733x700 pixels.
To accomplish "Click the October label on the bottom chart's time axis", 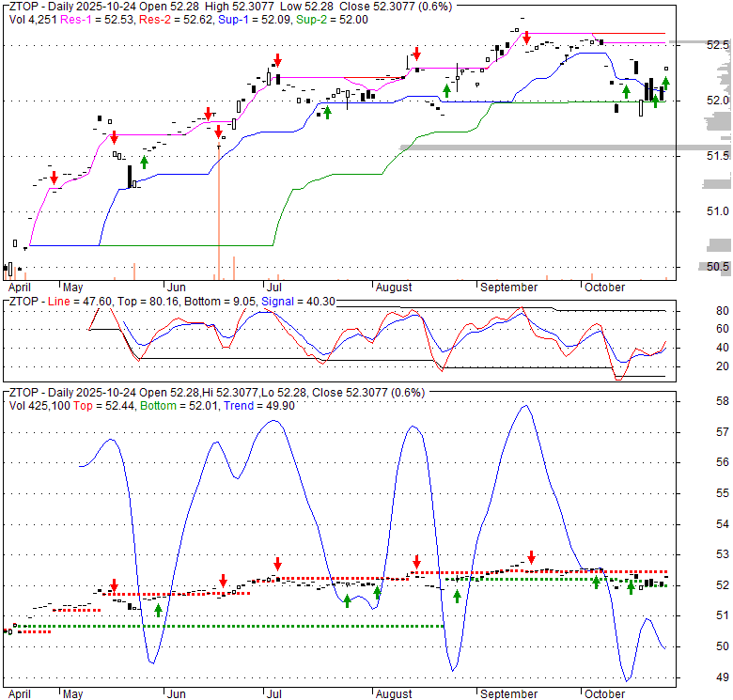I will [x=605, y=694].
